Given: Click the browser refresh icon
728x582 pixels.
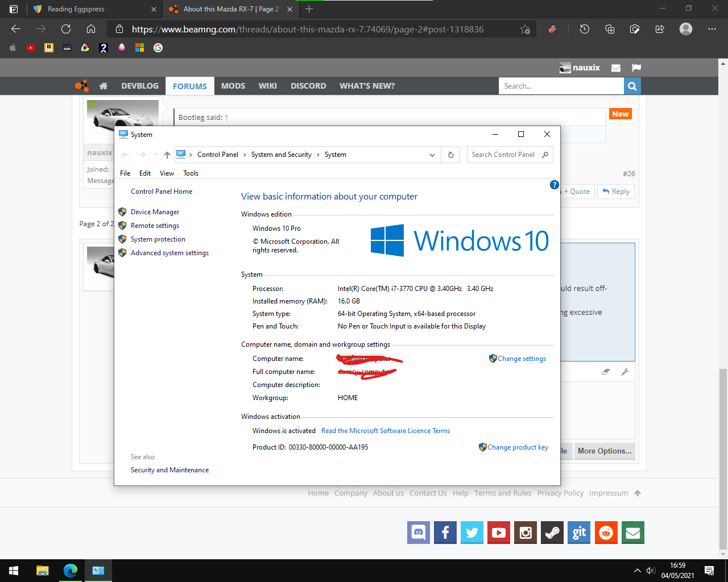Looking at the screenshot, I should tap(66, 29).
